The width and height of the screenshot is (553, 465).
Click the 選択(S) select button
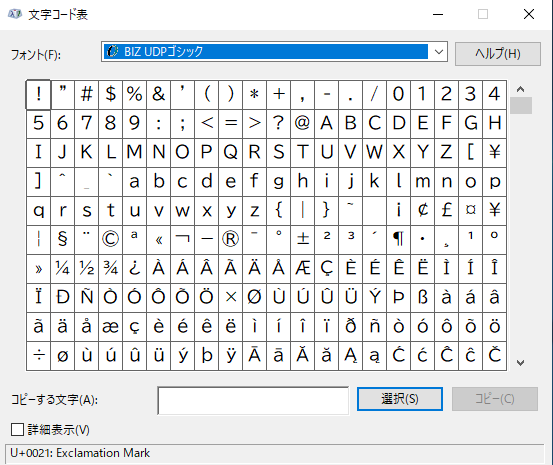[x=400, y=399]
